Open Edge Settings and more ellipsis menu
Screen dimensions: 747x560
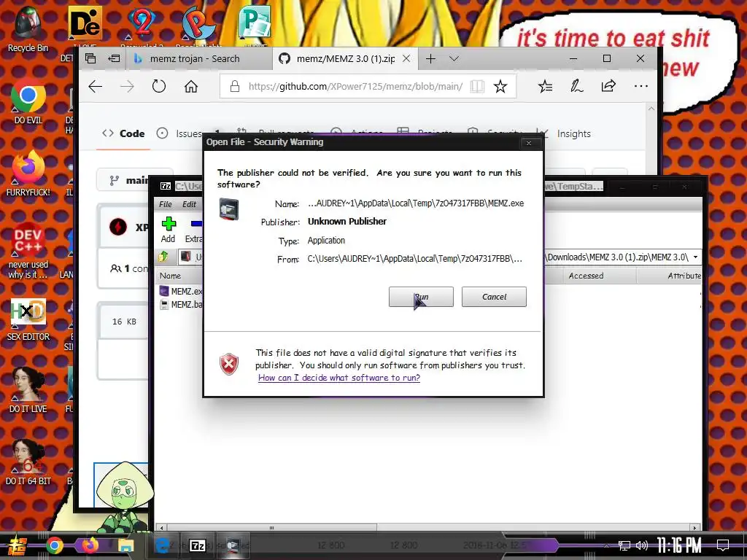pyautogui.click(x=640, y=86)
